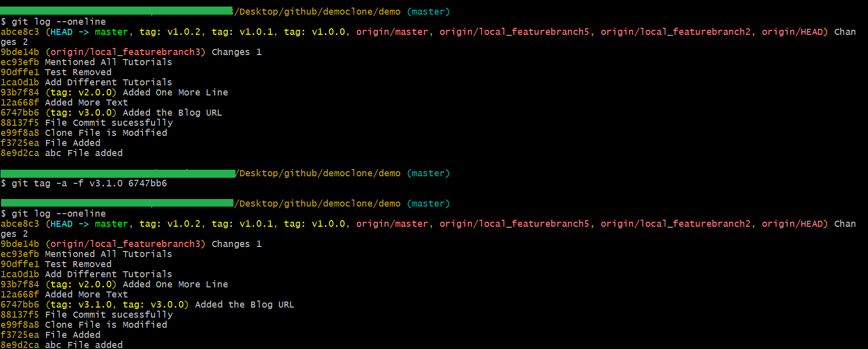This screenshot has width=868, height=349.
Task: Click the first 'git log --oneline' command
Action: 59,22
